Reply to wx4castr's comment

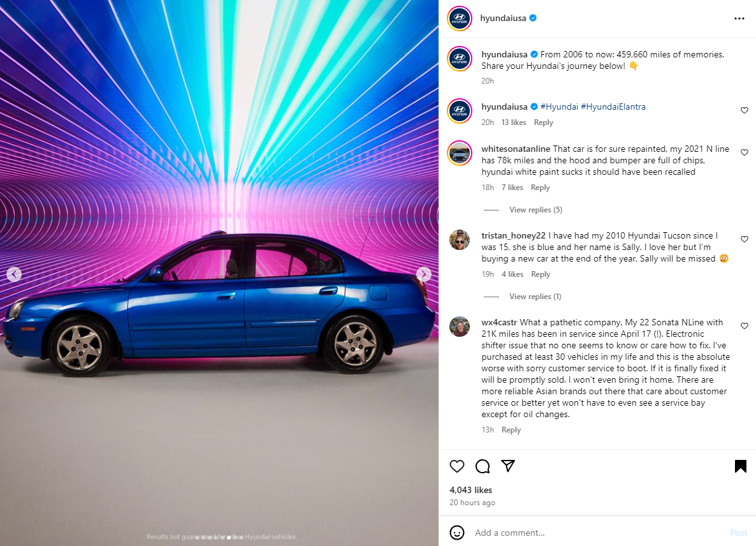tap(511, 430)
